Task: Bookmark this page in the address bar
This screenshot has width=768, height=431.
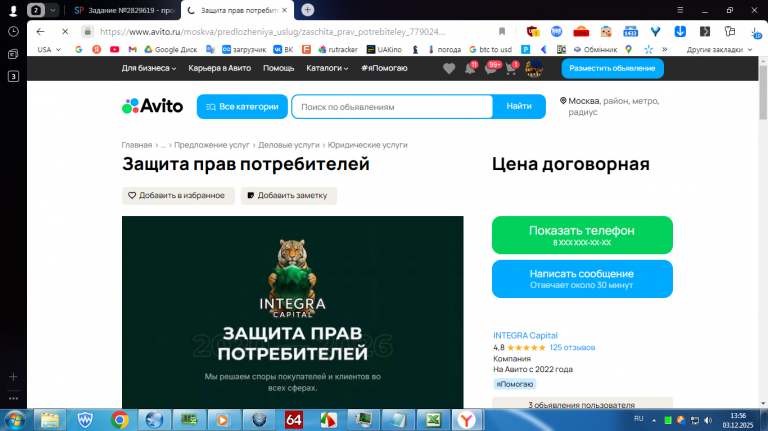Action: 502,31
